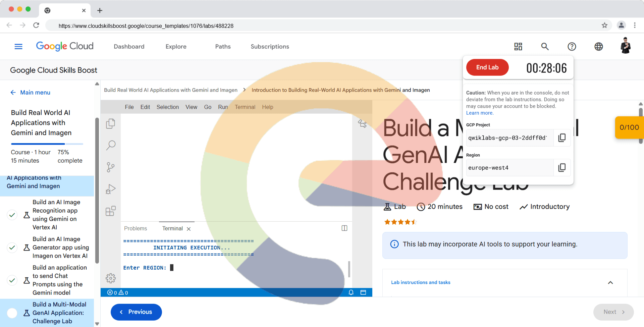Open the Explorer files icon in editor sidebar
Screen dimensions: 644x327
pos(111,124)
